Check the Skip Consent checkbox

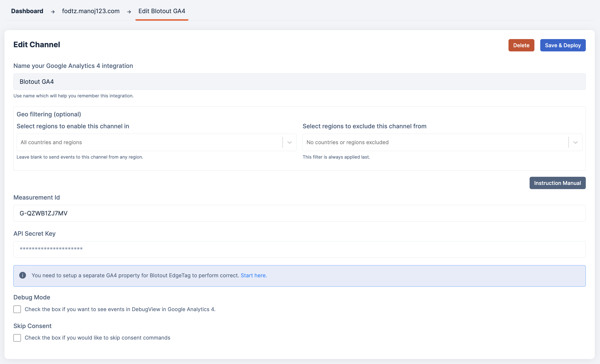pos(17,338)
